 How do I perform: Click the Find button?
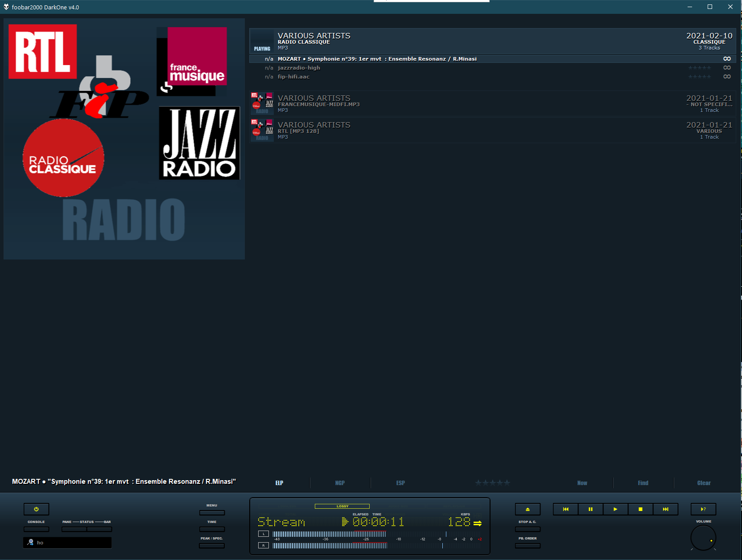tap(643, 483)
